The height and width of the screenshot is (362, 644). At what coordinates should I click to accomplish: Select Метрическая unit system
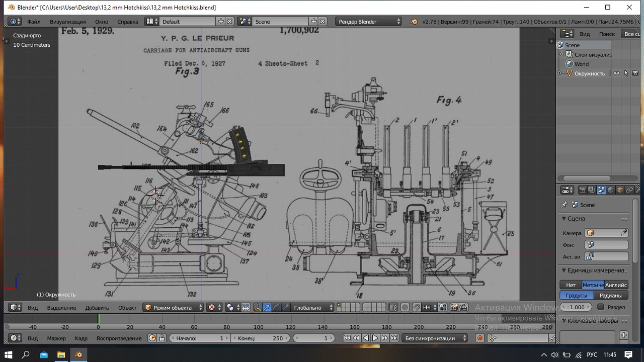(593, 285)
